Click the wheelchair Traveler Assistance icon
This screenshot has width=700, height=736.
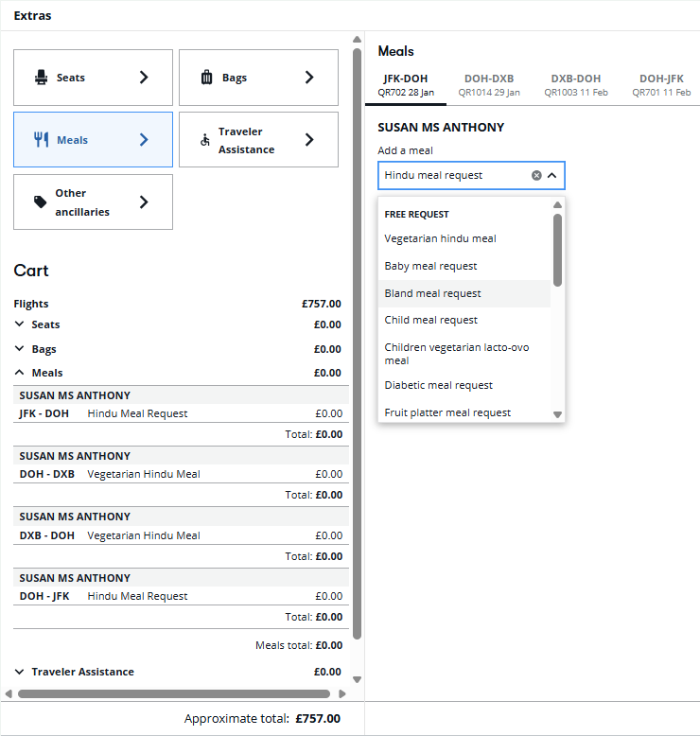tap(204, 140)
